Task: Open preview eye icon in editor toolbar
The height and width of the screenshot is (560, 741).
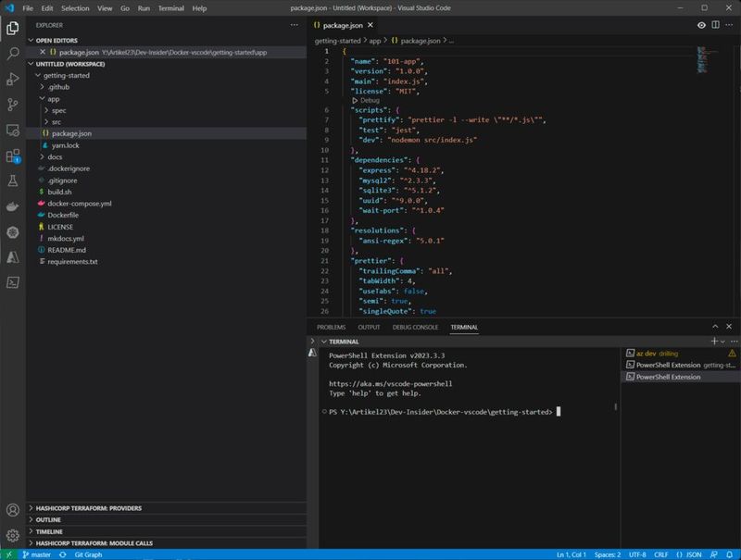Action: 701,25
